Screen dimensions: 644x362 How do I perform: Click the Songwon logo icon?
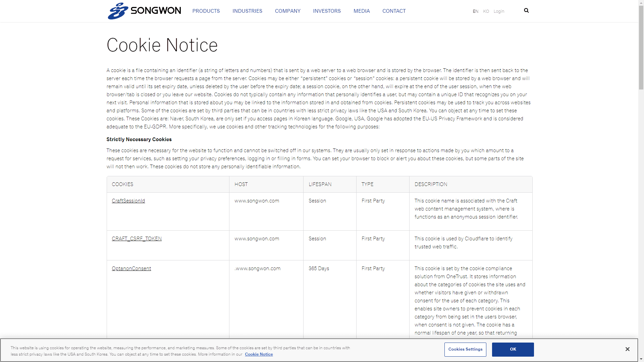118,11
